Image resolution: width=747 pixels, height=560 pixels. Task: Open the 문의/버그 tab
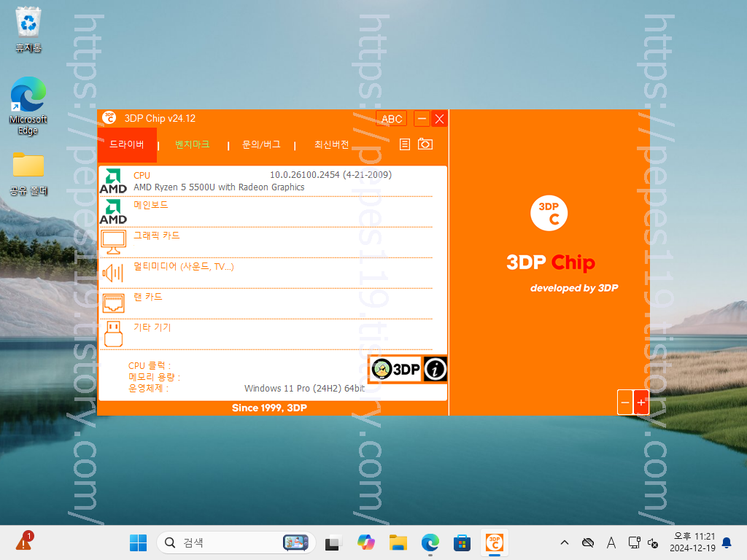pyautogui.click(x=261, y=145)
